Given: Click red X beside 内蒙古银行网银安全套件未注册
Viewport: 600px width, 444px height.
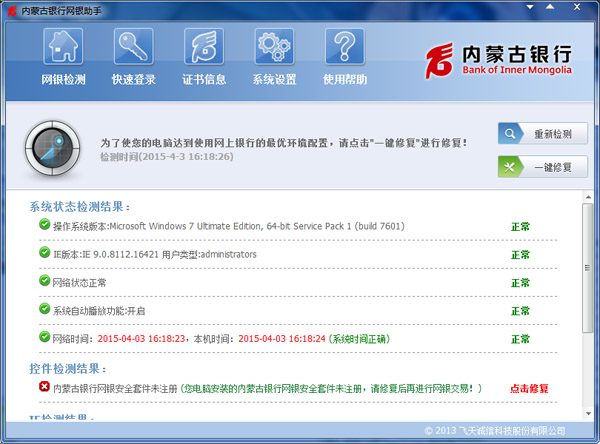Looking at the screenshot, I should click(44, 387).
